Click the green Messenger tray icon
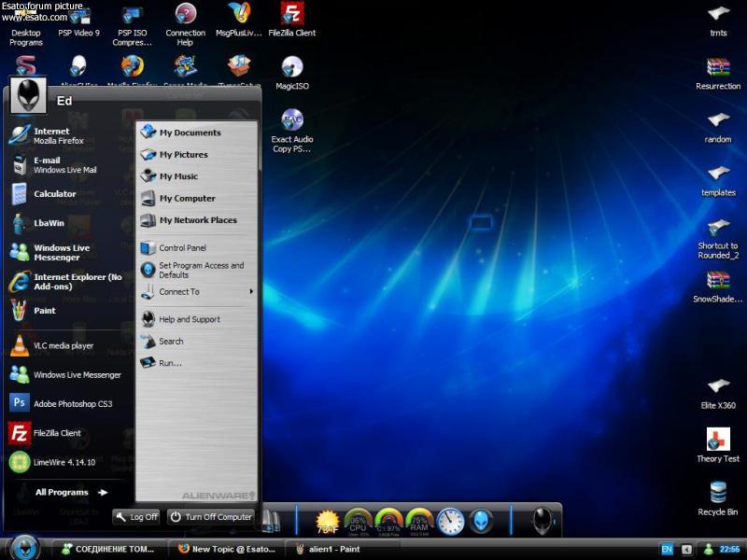 (x=709, y=549)
